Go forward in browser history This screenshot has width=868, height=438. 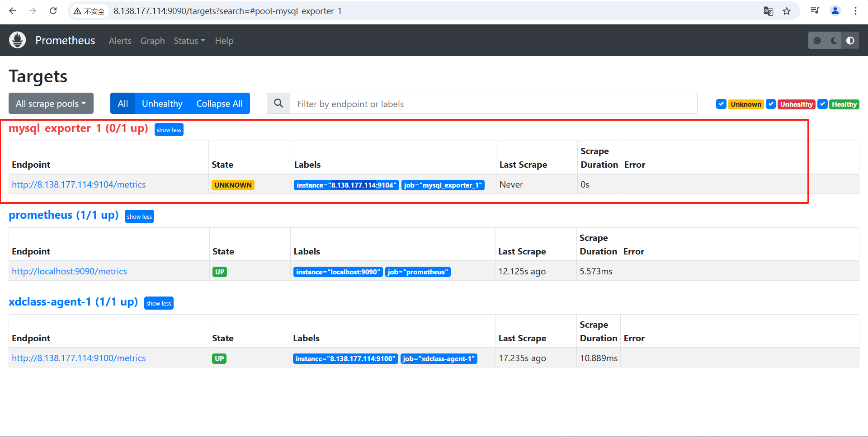point(33,11)
